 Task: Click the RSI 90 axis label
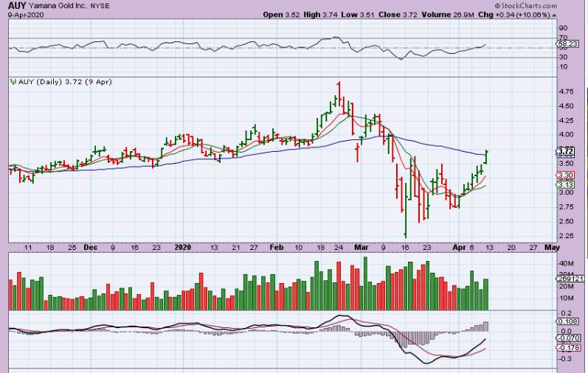(563, 28)
